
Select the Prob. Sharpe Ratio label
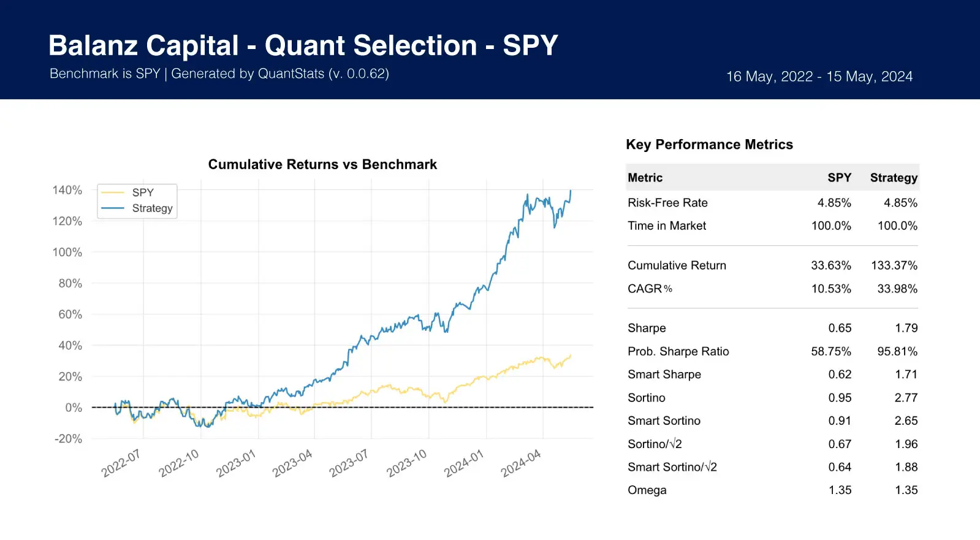[678, 351]
